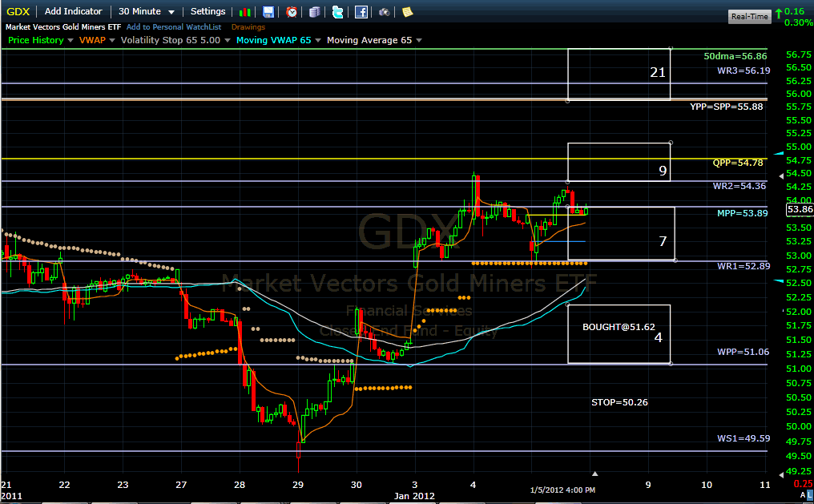Click the Market Vectors Gold Miners ETF name
The width and height of the screenshot is (814, 504).
(x=63, y=27)
